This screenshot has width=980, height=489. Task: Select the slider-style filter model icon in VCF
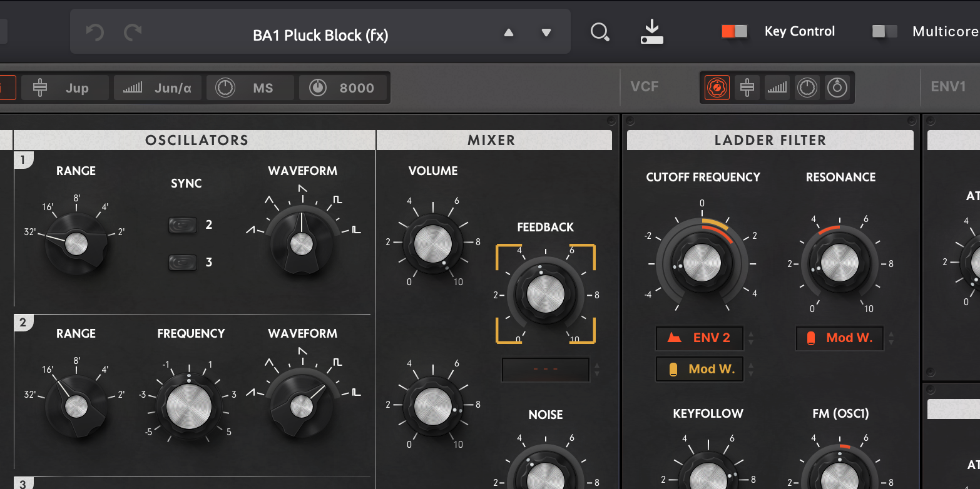tap(747, 88)
